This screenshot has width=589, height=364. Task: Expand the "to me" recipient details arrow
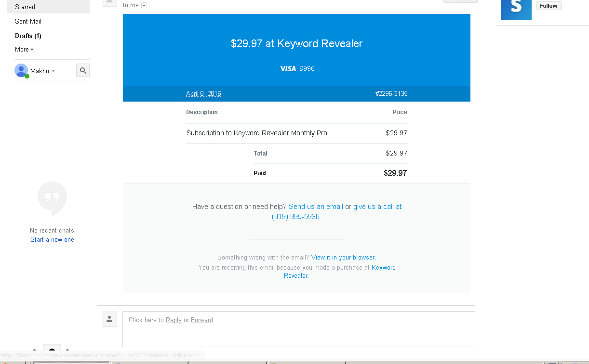144,5
